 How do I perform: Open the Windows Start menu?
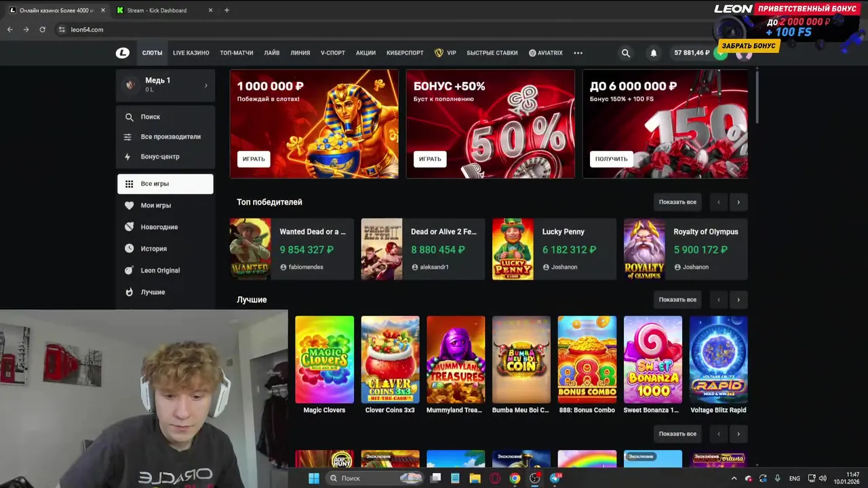click(314, 479)
